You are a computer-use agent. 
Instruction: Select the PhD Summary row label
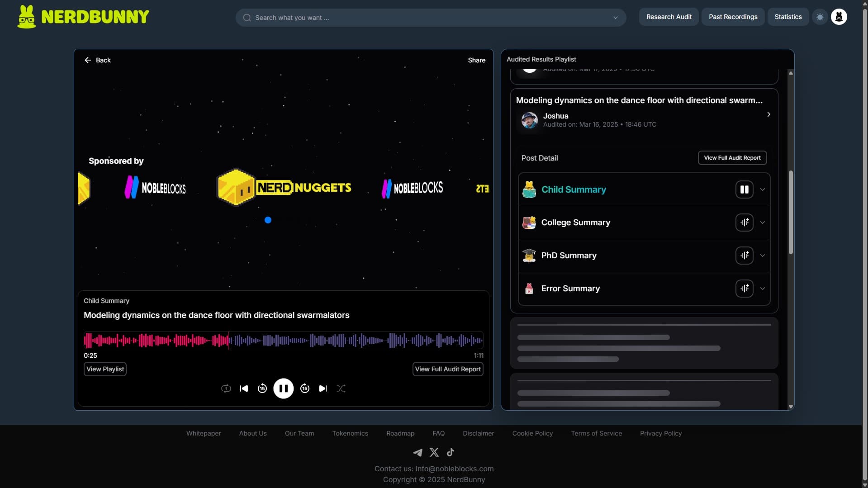(569, 256)
